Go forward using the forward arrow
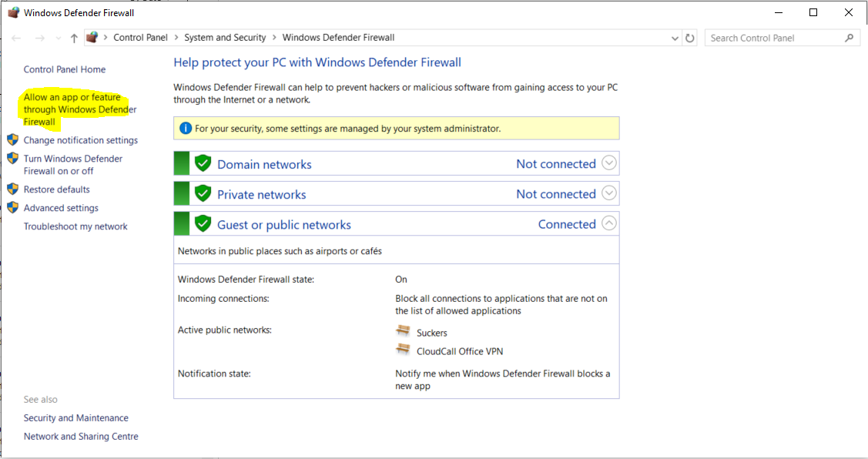The image size is (868, 459). [x=40, y=38]
